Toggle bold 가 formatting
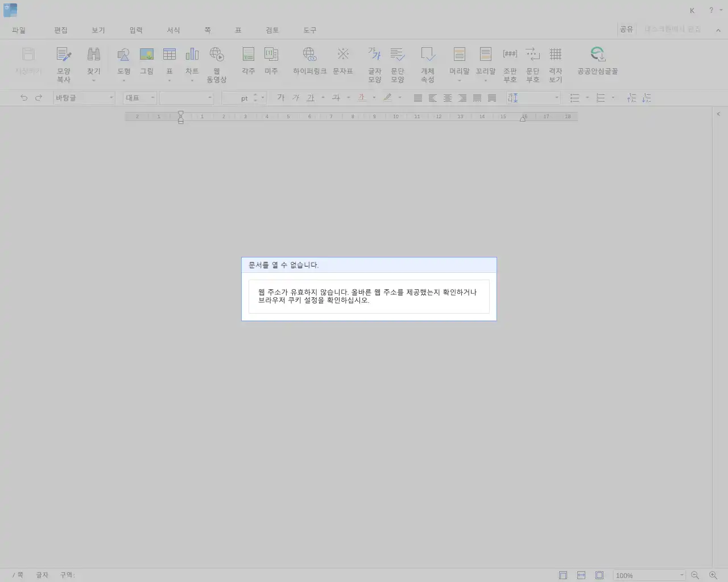Screen dimensions: 728x582 (x=280, y=98)
